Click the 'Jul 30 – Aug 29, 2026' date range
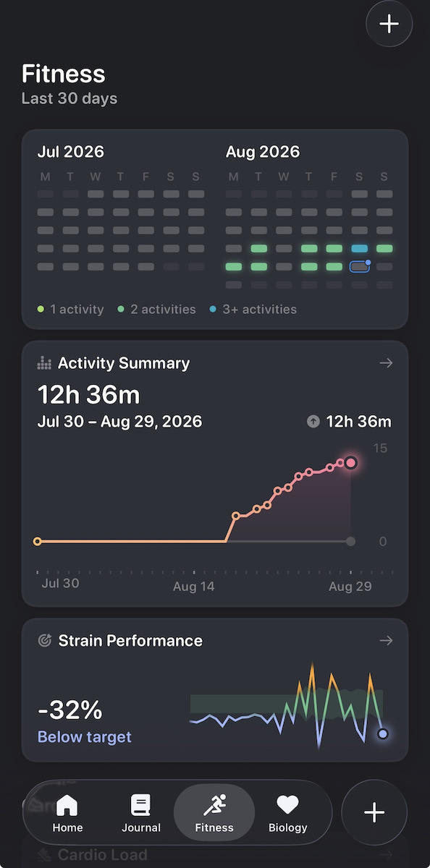Viewport: 430px width, 868px height. pos(119,422)
